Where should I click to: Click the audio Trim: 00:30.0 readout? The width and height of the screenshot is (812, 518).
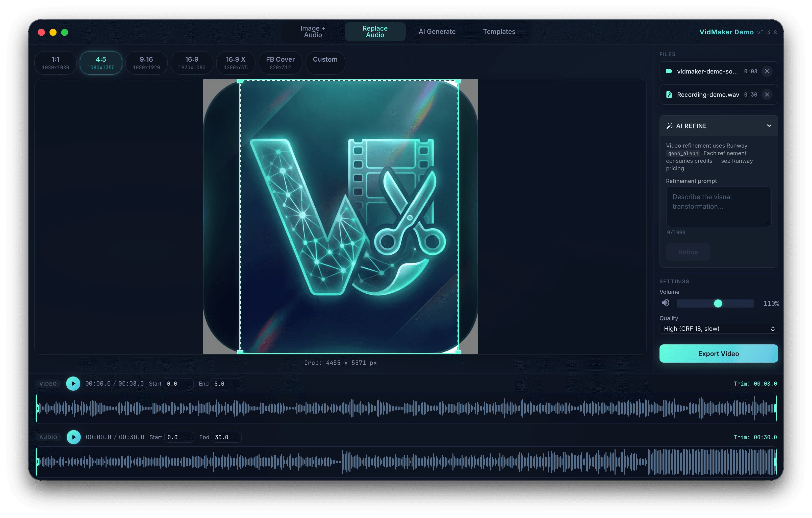(x=755, y=437)
